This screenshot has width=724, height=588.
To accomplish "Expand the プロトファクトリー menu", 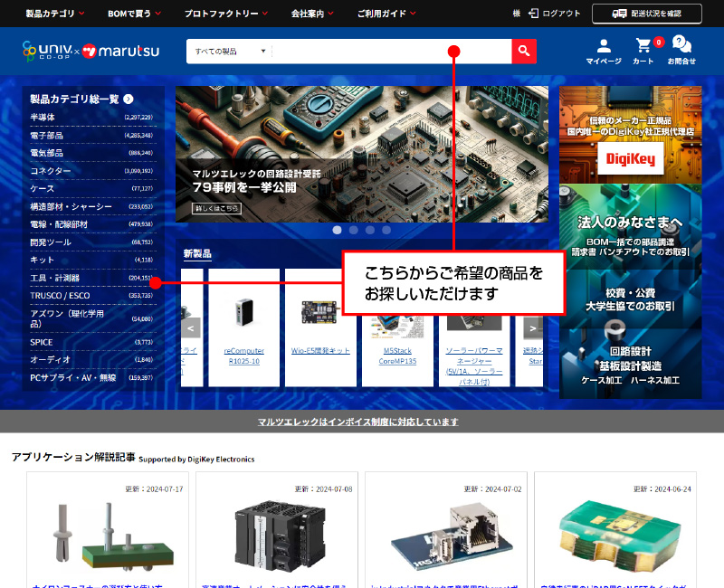I will 226,14.
